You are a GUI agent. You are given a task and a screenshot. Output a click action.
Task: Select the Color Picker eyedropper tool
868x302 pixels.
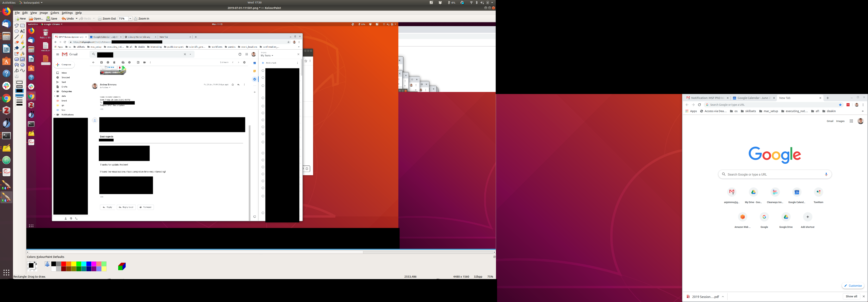[23, 48]
